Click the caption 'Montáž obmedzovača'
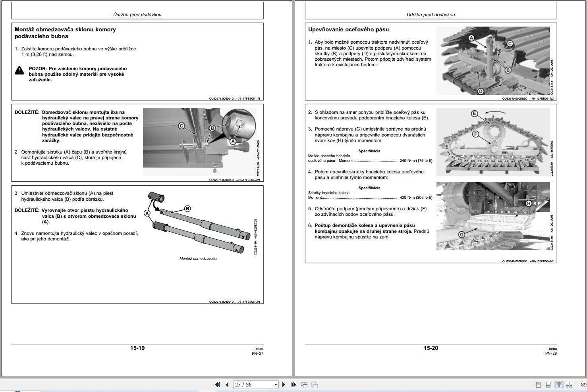Viewport: 587px width, 392px height. [x=198, y=259]
